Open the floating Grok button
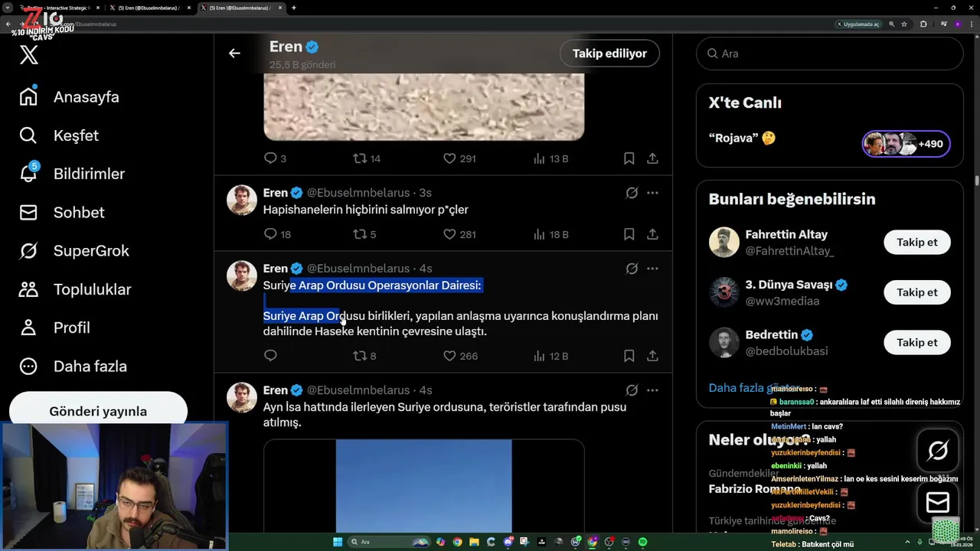The width and height of the screenshot is (980, 551). [938, 450]
